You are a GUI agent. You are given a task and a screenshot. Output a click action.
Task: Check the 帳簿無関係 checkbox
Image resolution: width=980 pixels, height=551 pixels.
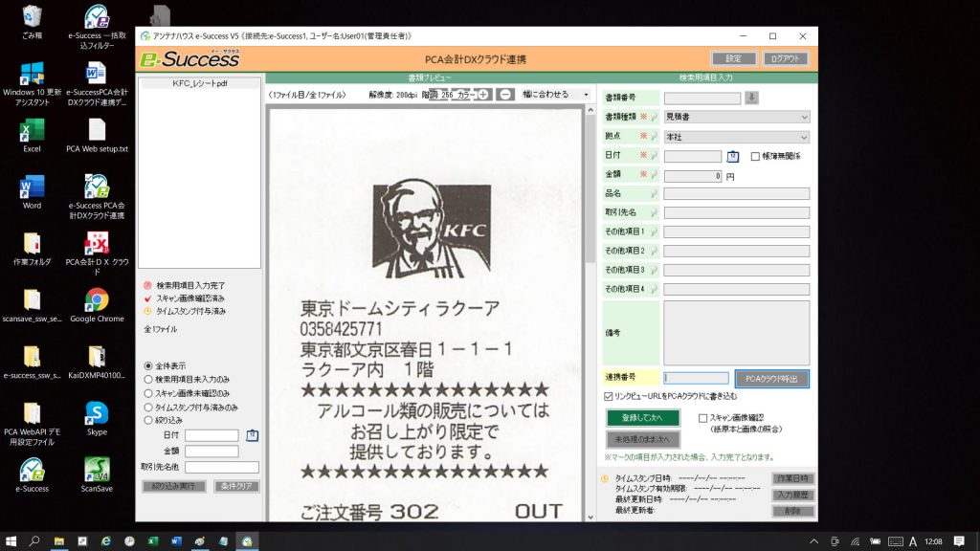756,156
